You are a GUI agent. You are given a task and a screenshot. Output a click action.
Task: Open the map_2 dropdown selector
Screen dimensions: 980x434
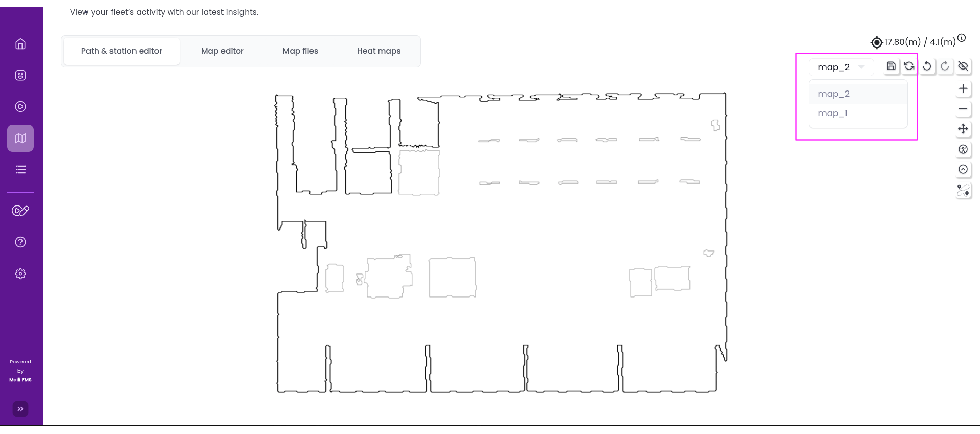point(840,67)
